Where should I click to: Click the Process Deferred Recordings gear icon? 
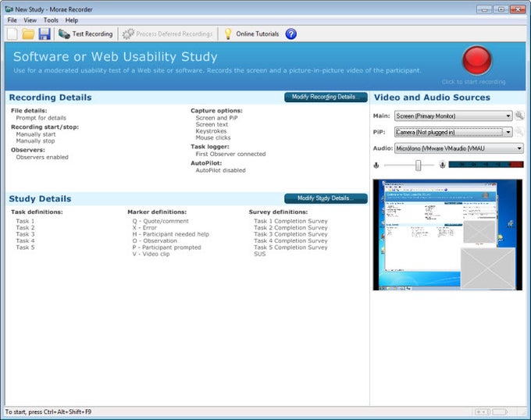click(128, 34)
